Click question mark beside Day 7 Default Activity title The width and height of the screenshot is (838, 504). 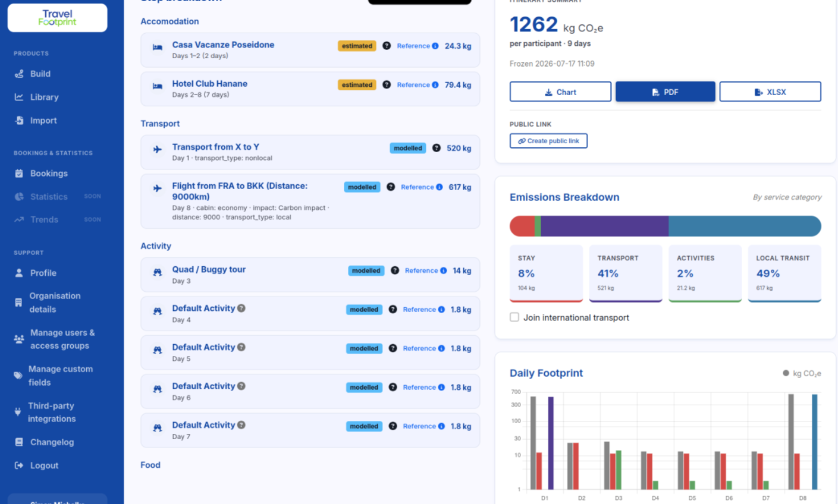(x=241, y=425)
